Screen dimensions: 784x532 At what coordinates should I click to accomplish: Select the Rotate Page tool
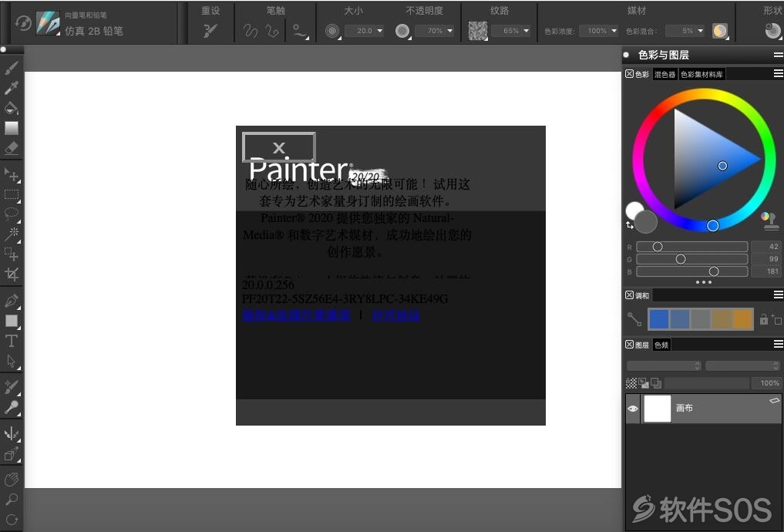(x=11, y=520)
